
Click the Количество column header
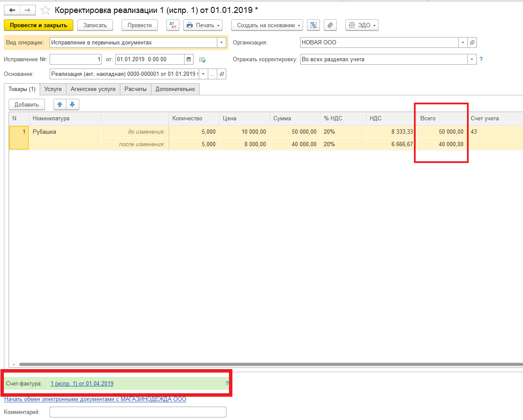194,119
